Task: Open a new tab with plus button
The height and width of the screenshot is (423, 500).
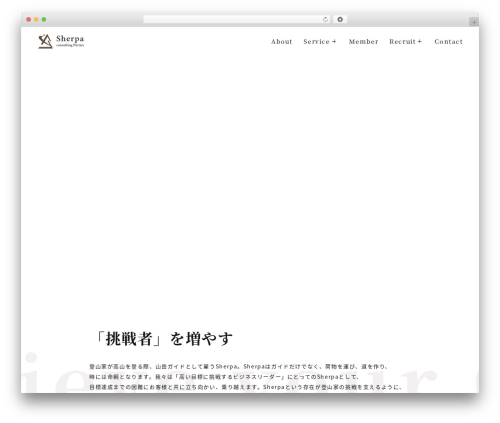Action: point(474,22)
